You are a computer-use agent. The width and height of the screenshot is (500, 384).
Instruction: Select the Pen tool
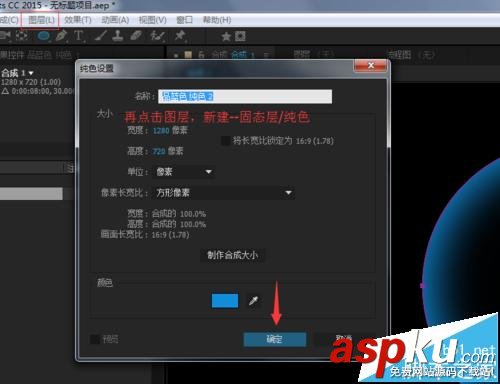pos(61,35)
